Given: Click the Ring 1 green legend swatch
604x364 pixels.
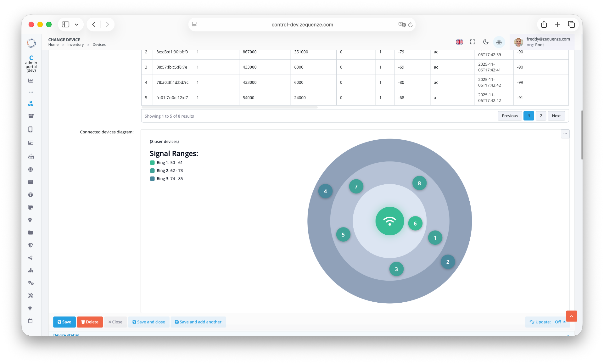Looking at the screenshot, I should 152,163.
